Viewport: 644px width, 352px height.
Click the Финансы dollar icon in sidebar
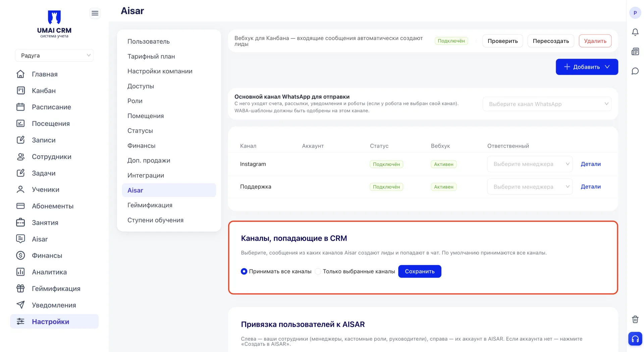point(20,255)
